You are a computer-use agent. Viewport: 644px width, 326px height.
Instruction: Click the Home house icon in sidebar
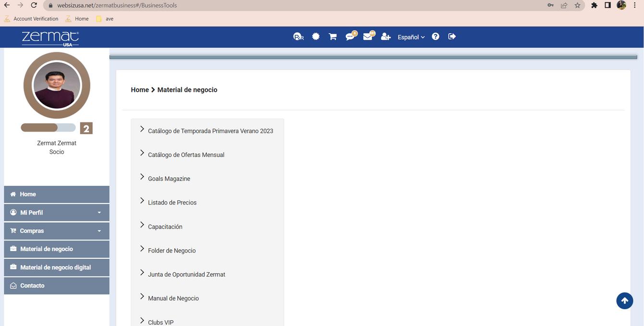tap(13, 194)
